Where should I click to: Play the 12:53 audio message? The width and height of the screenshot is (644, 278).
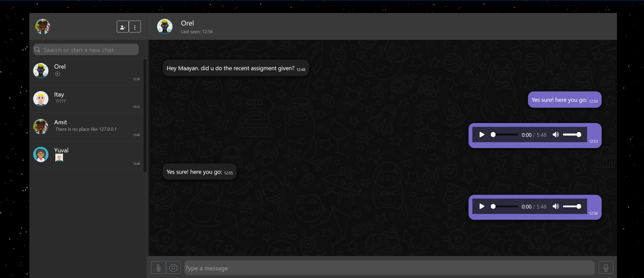[482, 135]
